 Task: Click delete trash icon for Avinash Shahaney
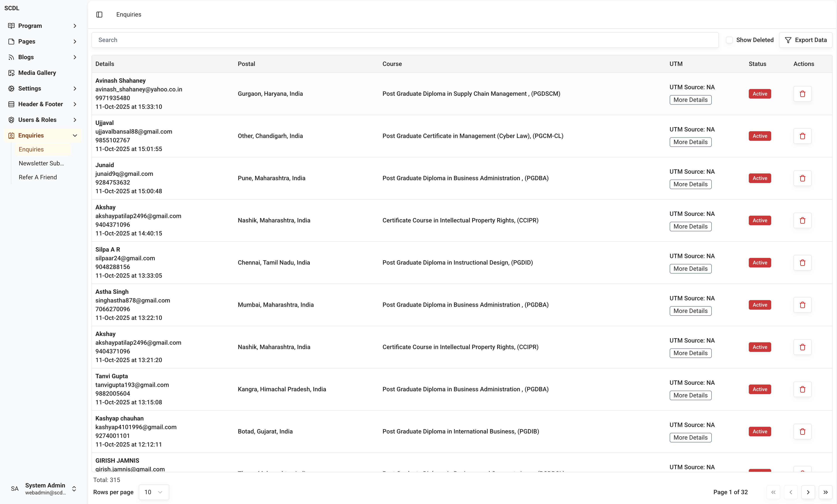pyautogui.click(x=802, y=94)
